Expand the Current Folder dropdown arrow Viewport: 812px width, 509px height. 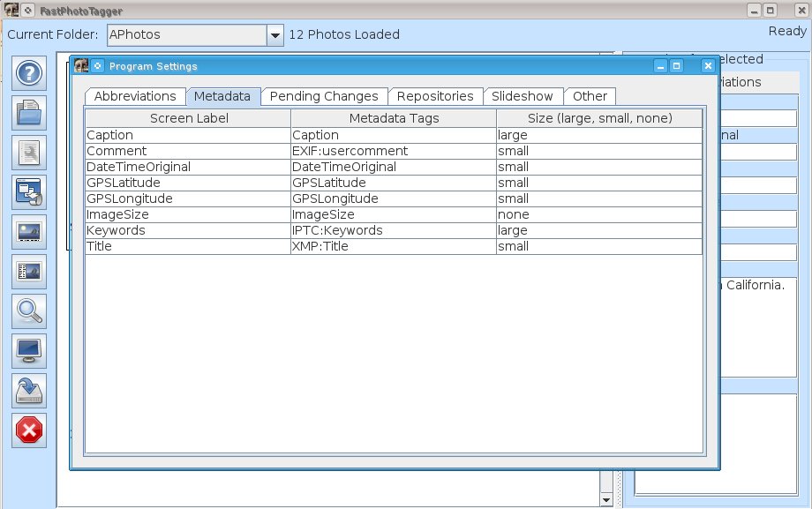pyautogui.click(x=275, y=35)
